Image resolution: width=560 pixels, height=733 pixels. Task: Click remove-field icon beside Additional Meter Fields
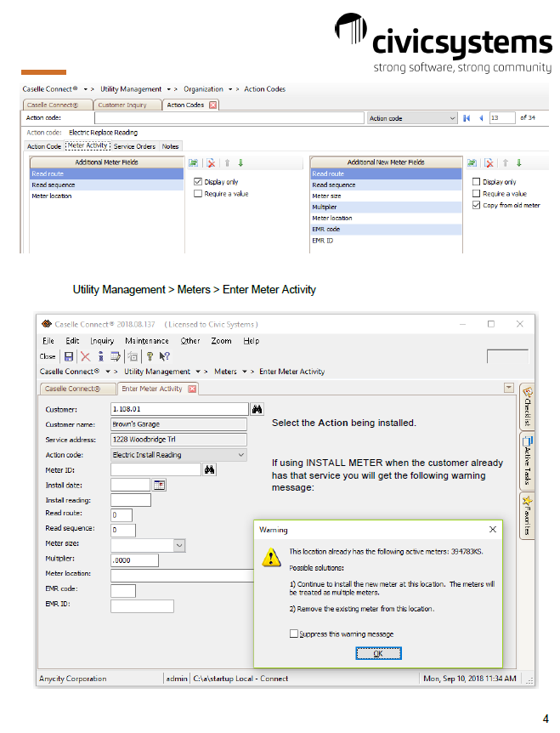click(211, 162)
